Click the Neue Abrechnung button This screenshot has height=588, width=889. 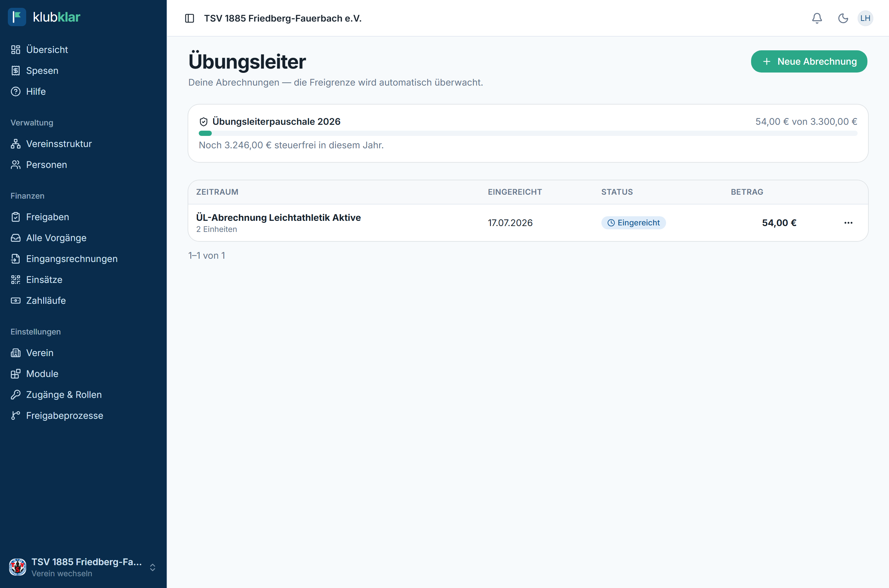809,61
